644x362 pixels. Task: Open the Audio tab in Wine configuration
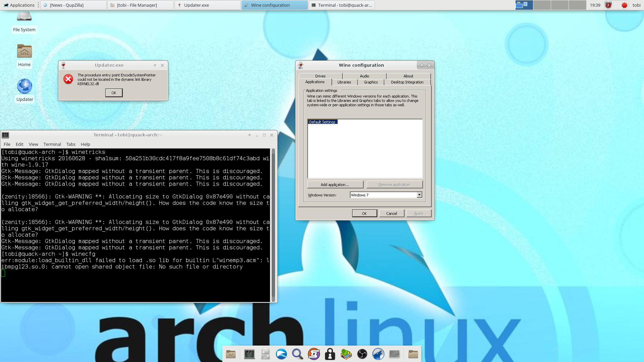click(365, 76)
